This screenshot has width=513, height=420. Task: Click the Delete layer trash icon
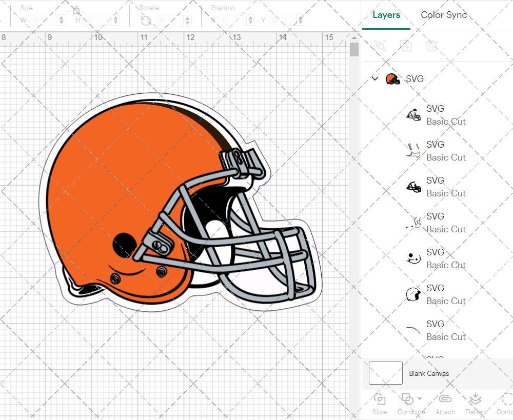[431, 46]
